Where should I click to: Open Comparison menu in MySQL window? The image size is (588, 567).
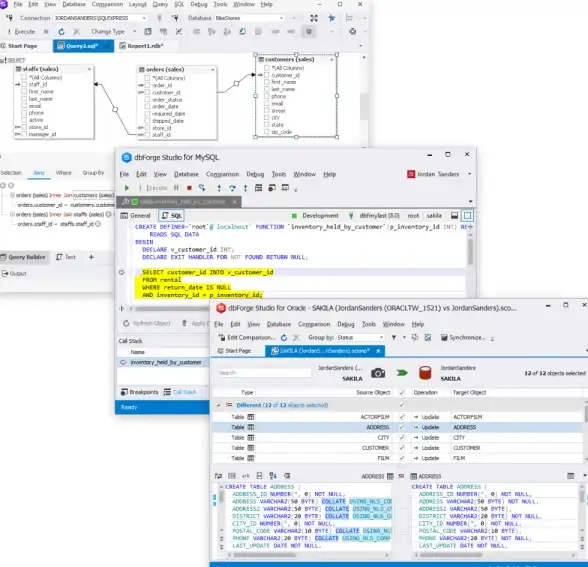[x=222, y=174]
